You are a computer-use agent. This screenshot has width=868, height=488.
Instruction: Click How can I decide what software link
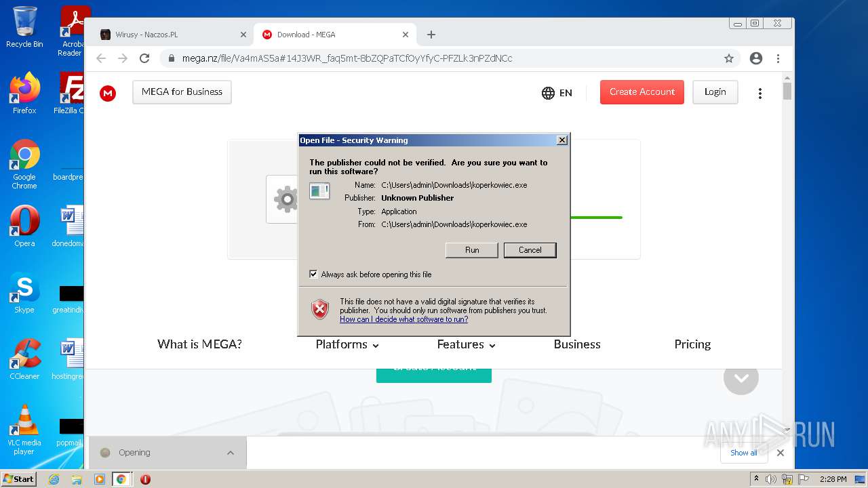pos(404,319)
